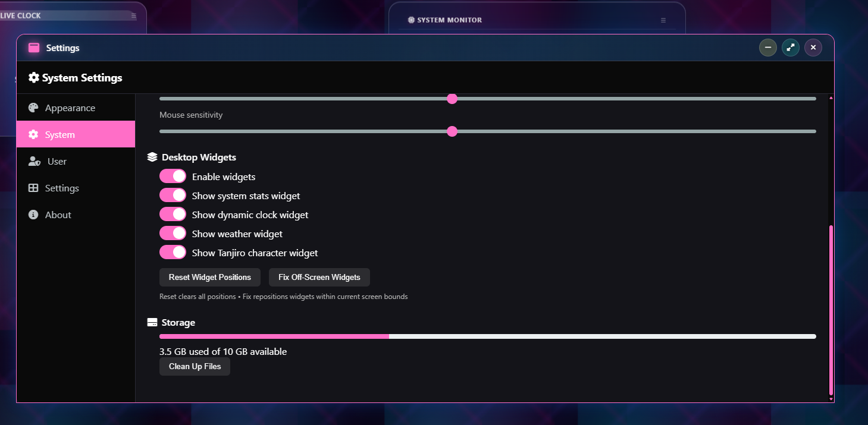Click the About info icon
The height and width of the screenshot is (425, 868).
coord(33,215)
